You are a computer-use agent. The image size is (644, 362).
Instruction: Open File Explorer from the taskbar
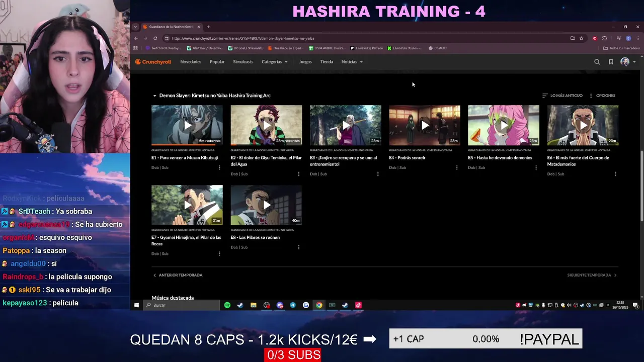254,305
